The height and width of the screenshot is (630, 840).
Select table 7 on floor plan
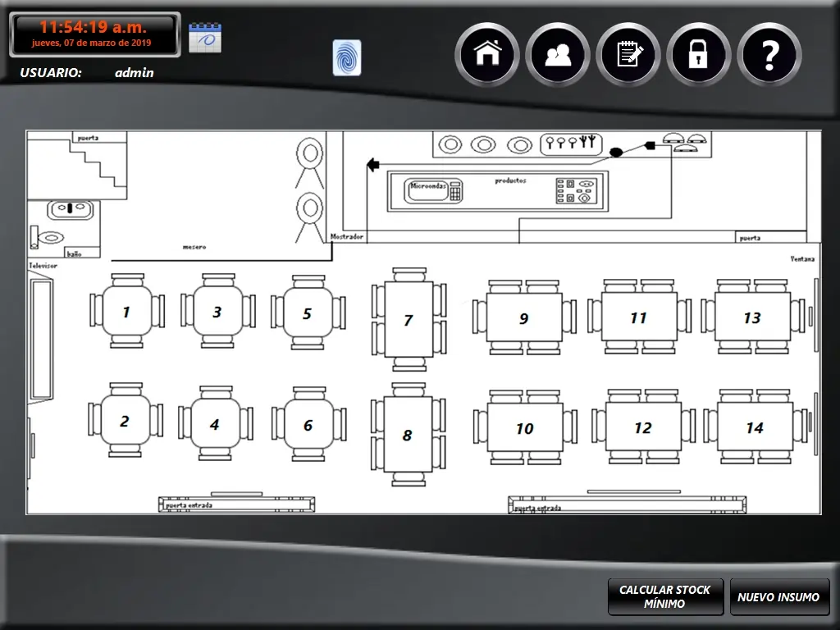[409, 320]
